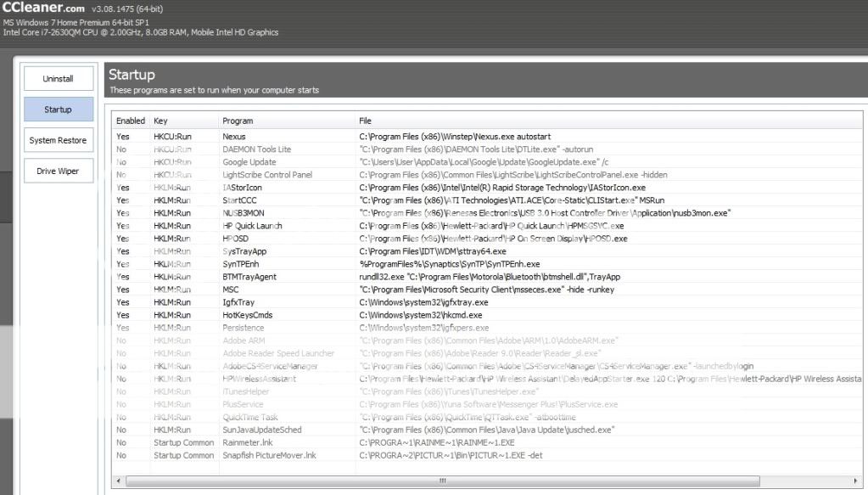Select the iTunesHelper startup entry
The width and height of the screenshot is (868, 495).
(248, 391)
